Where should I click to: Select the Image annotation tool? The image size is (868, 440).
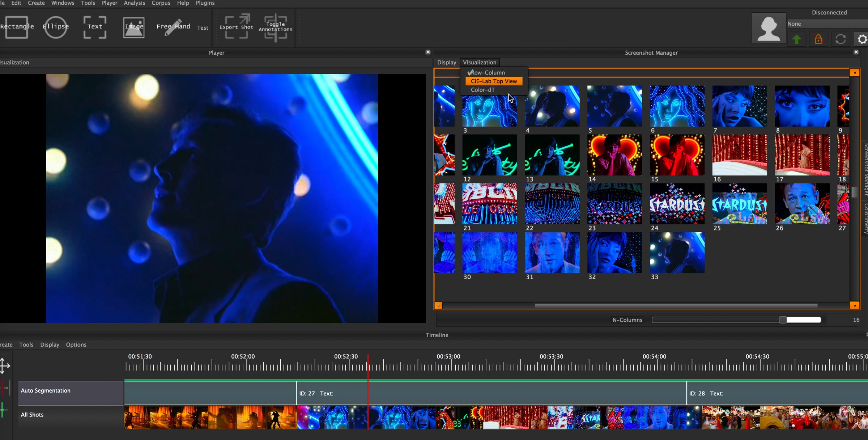pos(134,27)
